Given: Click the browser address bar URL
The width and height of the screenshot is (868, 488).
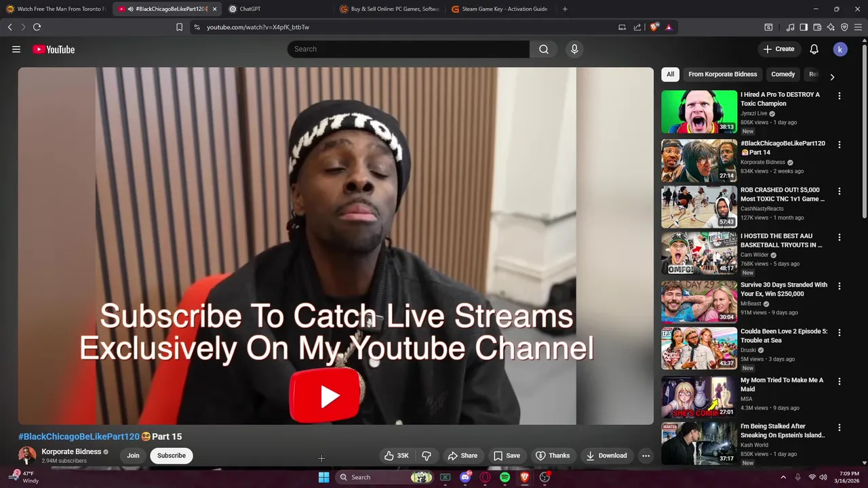Looking at the screenshot, I should click(x=258, y=27).
